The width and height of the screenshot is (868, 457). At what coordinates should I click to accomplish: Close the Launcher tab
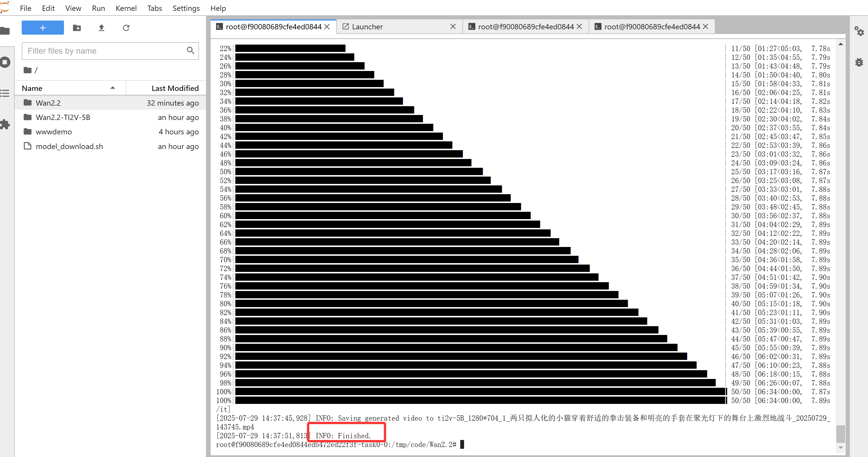pyautogui.click(x=453, y=27)
